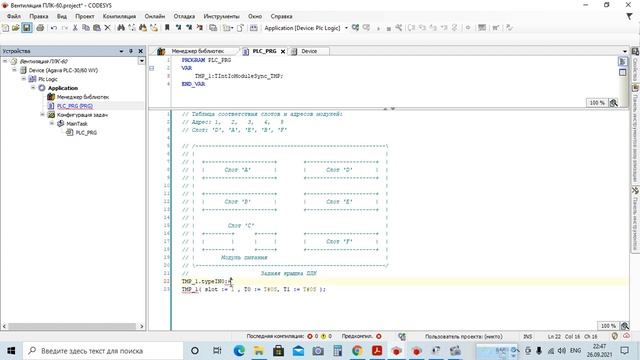Open the Application device selector dropdown
640x360 pixels.
[x=346, y=28]
